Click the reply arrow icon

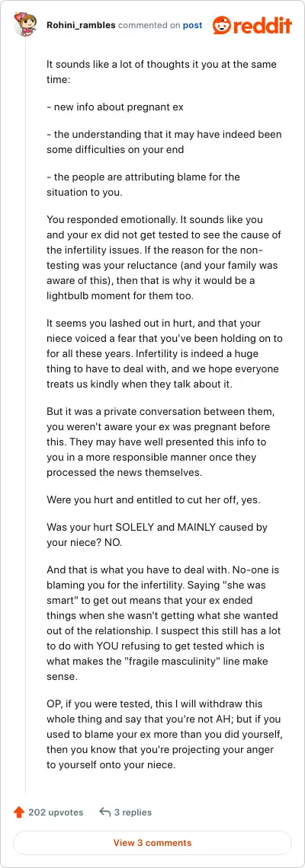(104, 812)
